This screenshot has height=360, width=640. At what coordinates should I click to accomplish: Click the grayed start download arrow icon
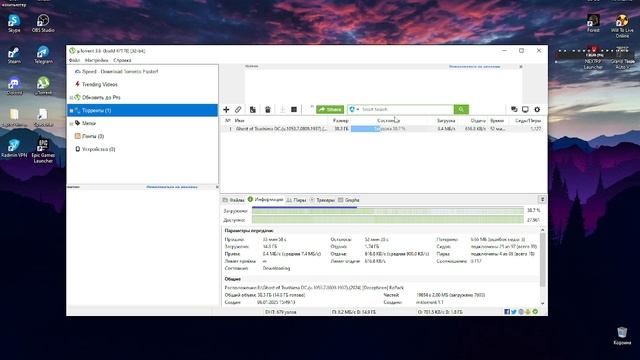click(x=282, y=109)
